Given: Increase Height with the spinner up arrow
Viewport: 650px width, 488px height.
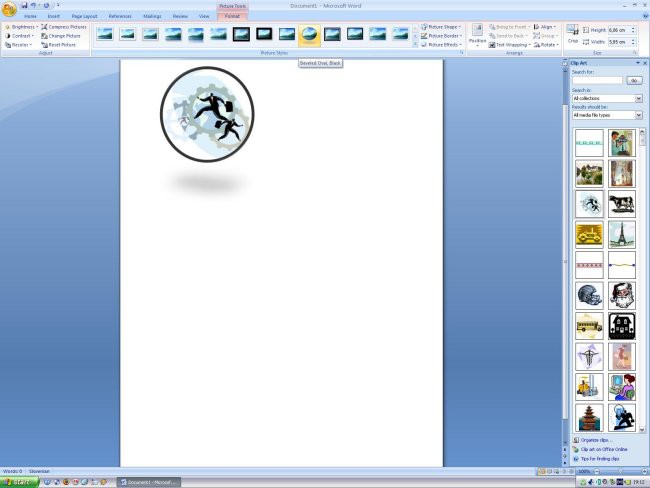Looking at the screenshot, I should pyautogui.click(x=633, y=28).
